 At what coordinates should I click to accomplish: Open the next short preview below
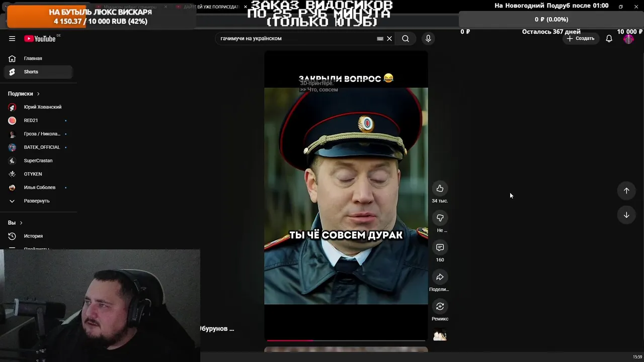[x=346, y=349]
